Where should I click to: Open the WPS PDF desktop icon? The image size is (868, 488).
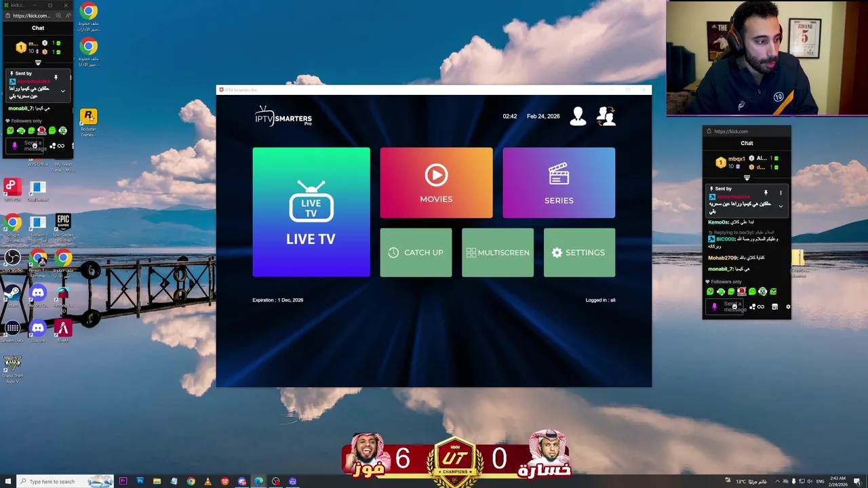(x=12, y=190)
